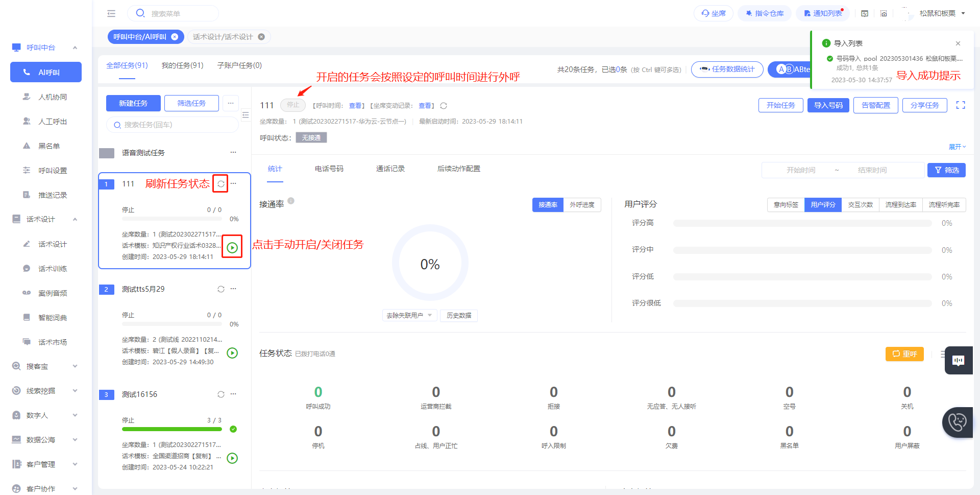Collapse the sidebar with the hamburger icon

111,14
